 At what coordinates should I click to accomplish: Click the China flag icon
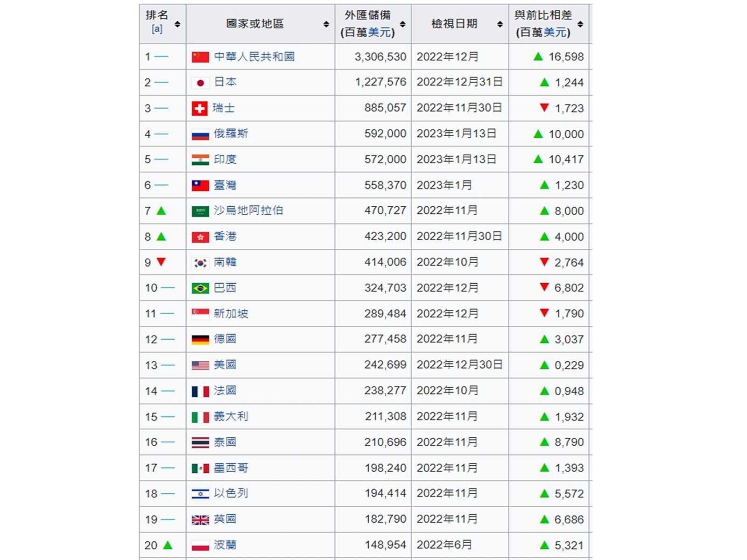(x=200, y=57)
